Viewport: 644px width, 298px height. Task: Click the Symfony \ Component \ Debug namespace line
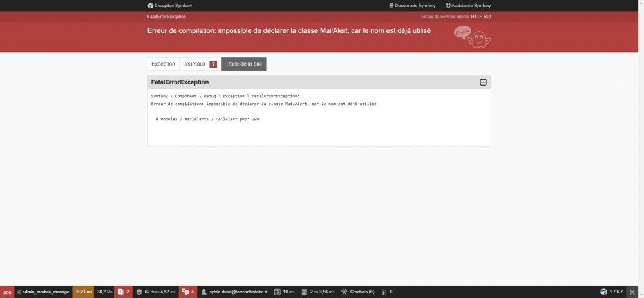225,96
